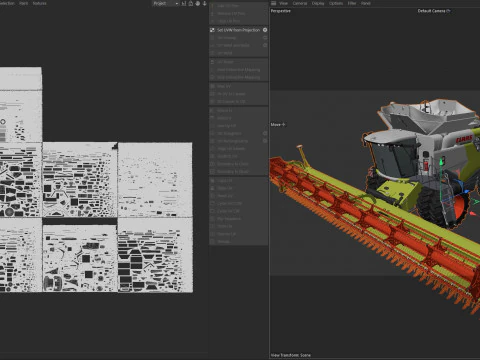Choose the Mirror U command
This screenshot has height=360, width=480.
coord(238,110)
